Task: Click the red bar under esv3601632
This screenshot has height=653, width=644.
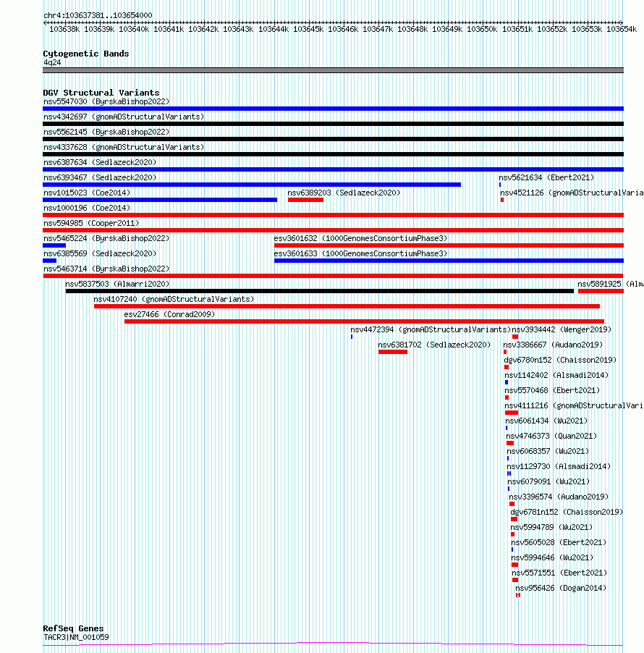Action: [449, 245]
